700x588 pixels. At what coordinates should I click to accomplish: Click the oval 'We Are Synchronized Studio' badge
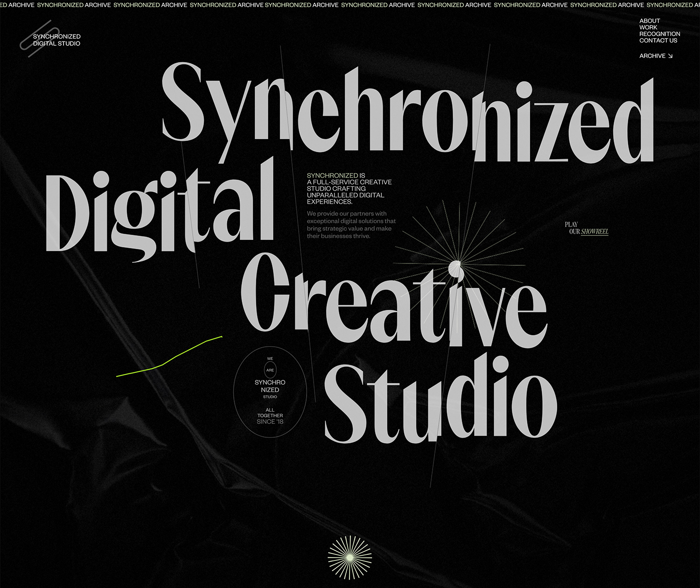coord(270,392)
